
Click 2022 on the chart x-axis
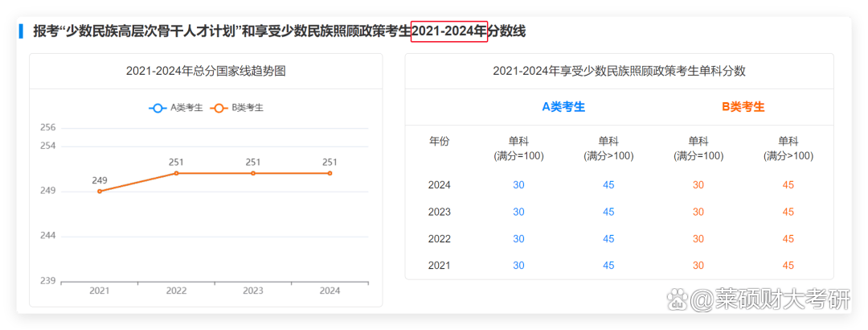177,291
